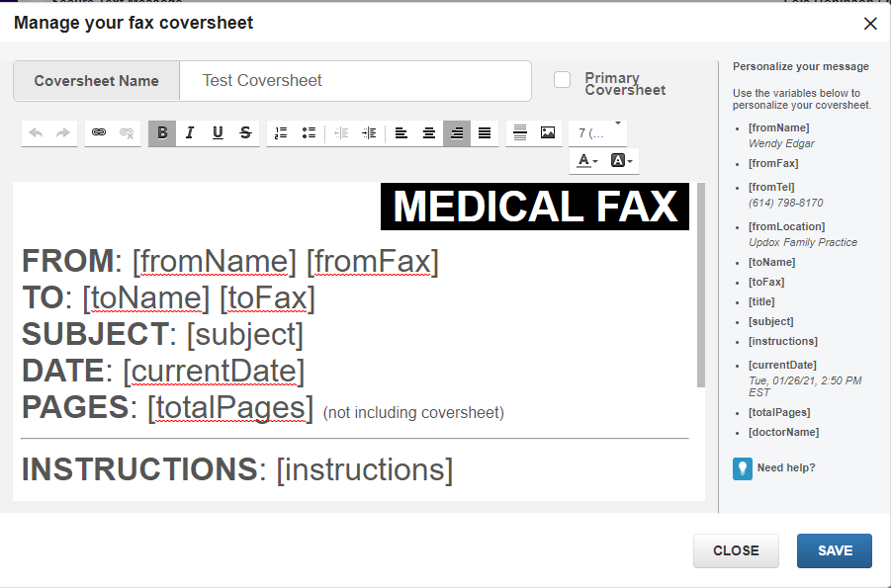Open the text color dropdown

587,161
